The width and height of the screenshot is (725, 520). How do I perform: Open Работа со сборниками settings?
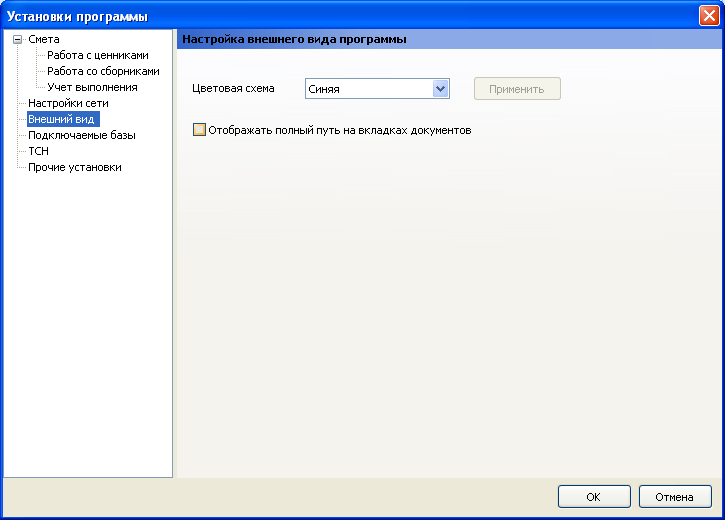(103, 71)
